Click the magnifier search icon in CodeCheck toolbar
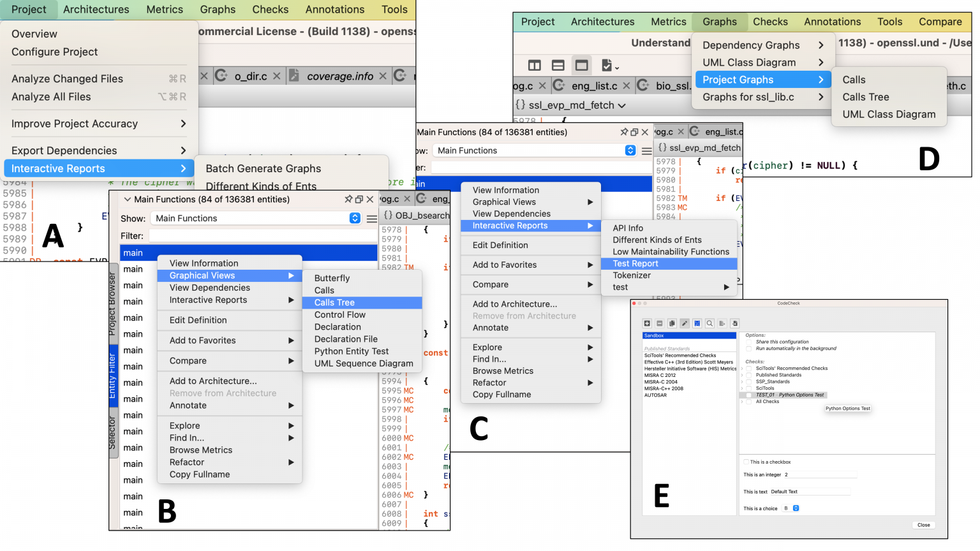 pyautogui.click(x=709, y=323)
